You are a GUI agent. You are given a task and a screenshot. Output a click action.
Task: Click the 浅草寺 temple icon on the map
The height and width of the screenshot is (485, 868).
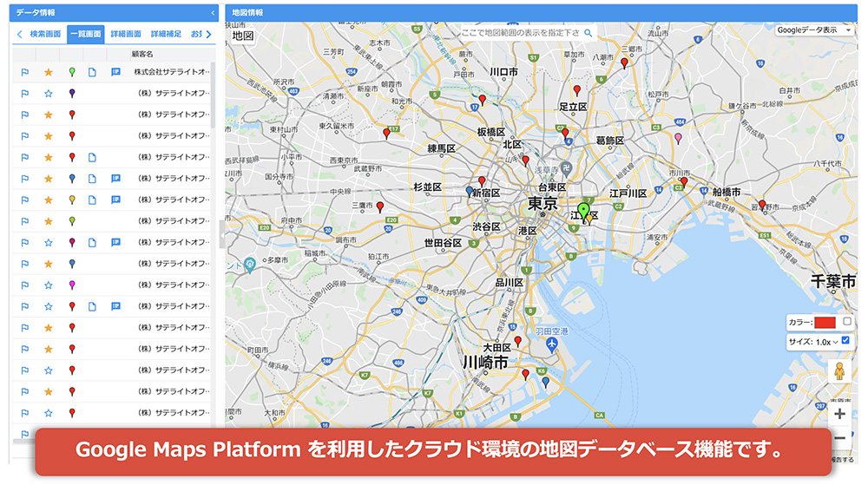pos(566,167)
